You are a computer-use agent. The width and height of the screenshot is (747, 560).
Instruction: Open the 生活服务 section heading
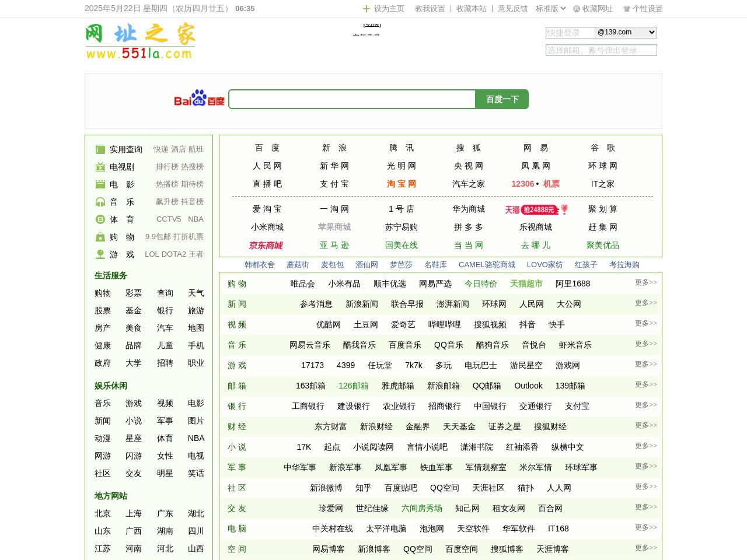click(111, 275)
